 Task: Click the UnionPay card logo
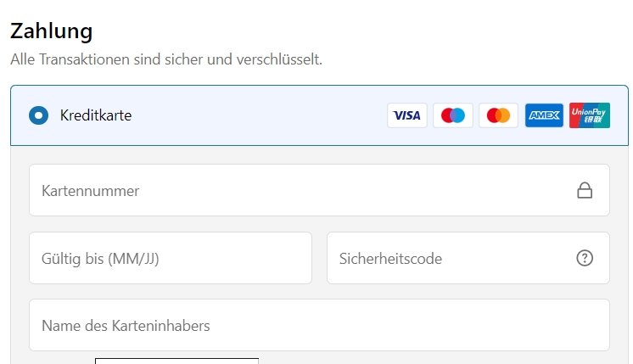(x=590, y=115)
